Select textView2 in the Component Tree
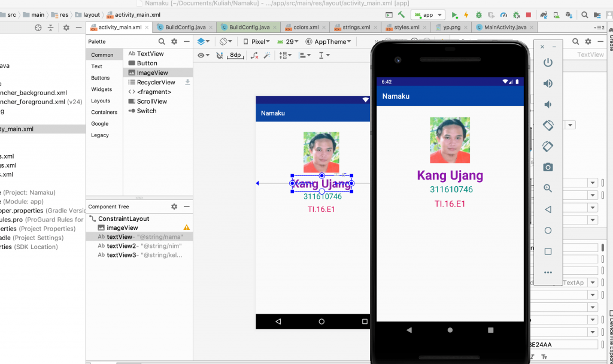 click(121, 246)
